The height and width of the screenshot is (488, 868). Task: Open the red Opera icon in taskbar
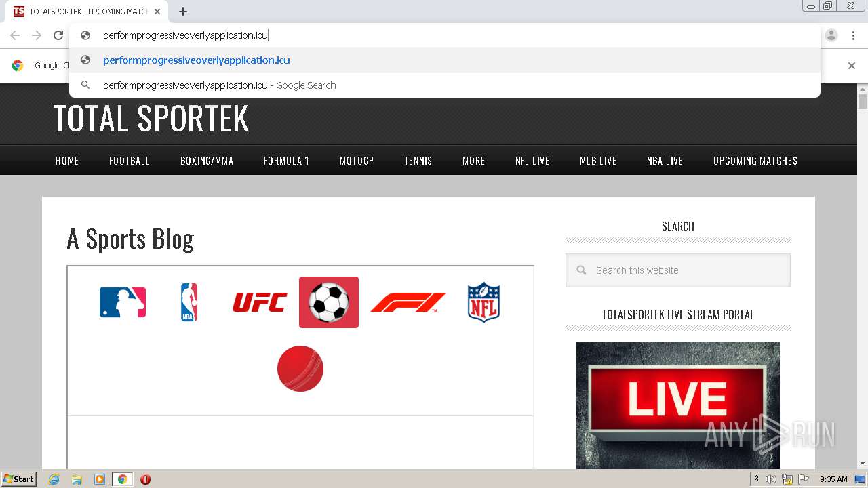(x=145, y=479)
